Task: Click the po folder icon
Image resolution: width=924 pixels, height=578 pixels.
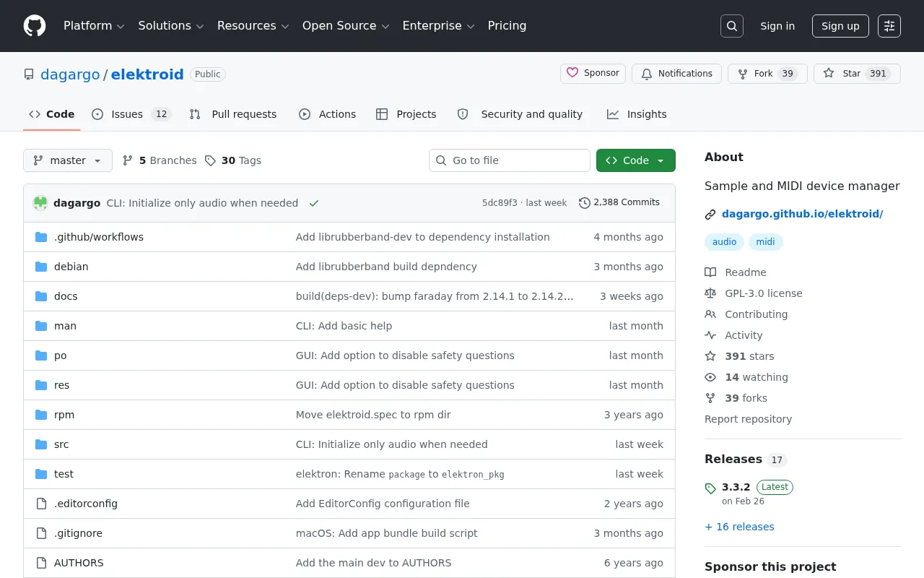Action: point(41,355)
